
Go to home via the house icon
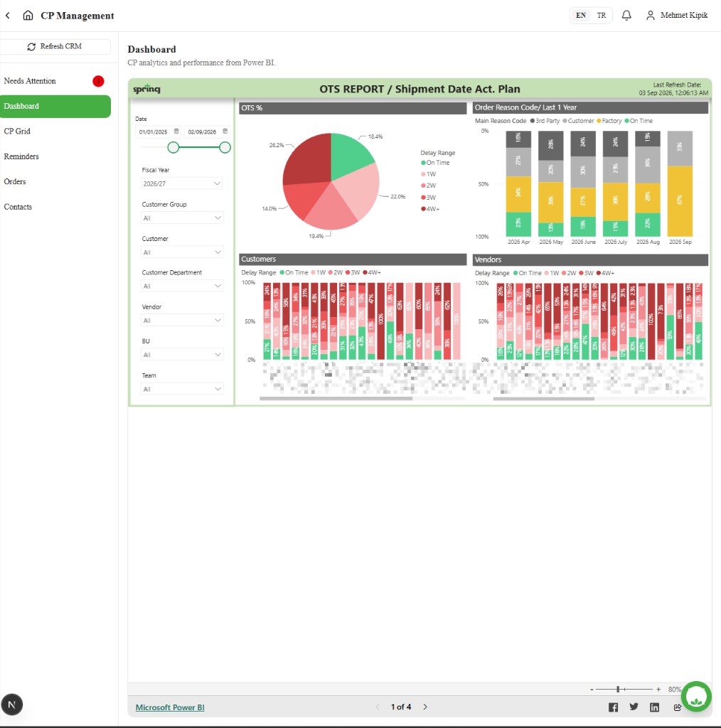28,16
